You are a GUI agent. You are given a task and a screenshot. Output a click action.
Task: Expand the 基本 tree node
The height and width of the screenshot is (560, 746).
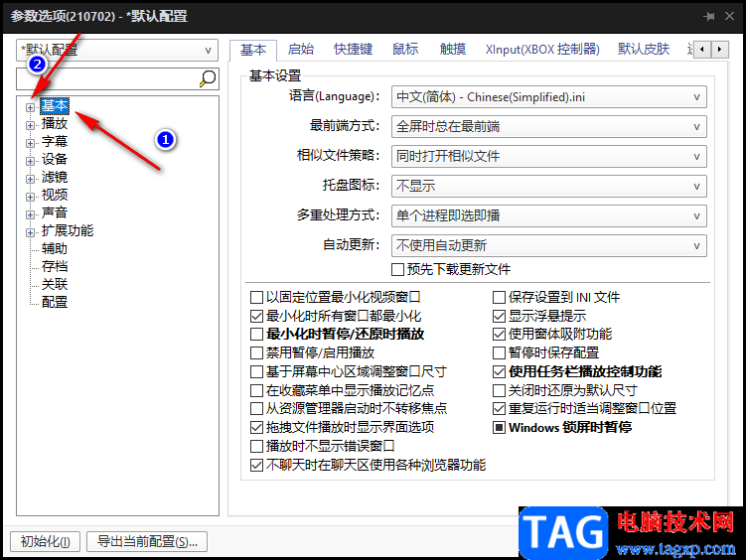[30, 108]
